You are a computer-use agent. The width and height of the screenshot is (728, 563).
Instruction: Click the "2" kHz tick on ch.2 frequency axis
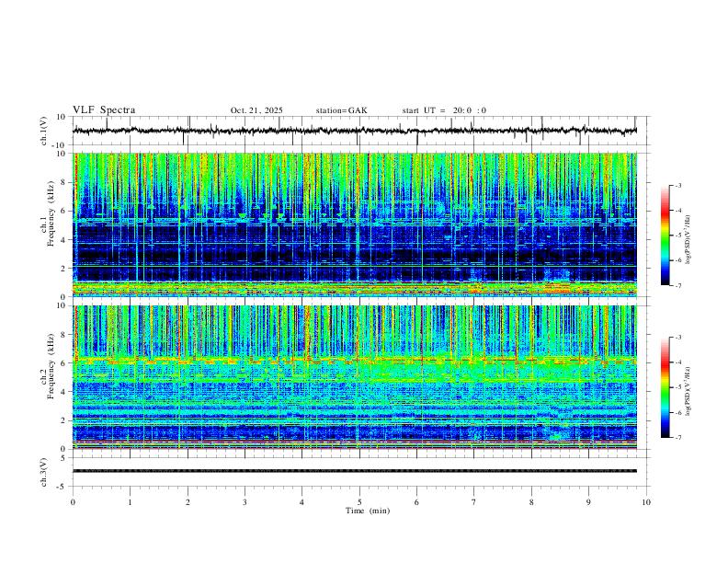[64, 420]
